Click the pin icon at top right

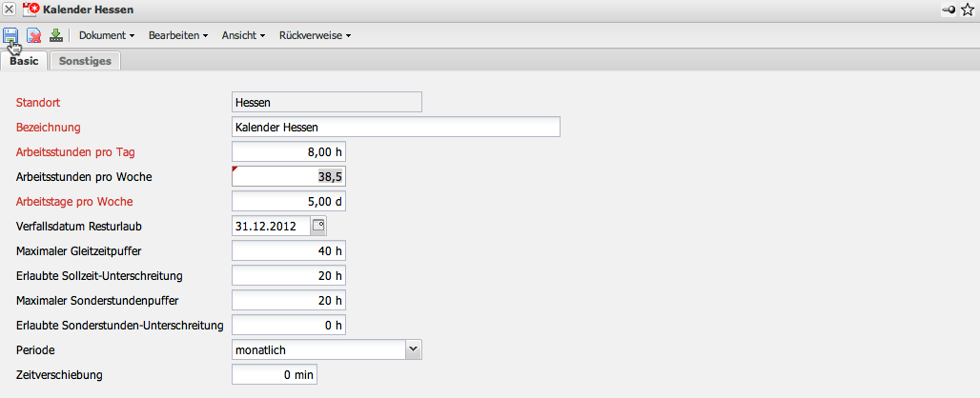point(949,9)
